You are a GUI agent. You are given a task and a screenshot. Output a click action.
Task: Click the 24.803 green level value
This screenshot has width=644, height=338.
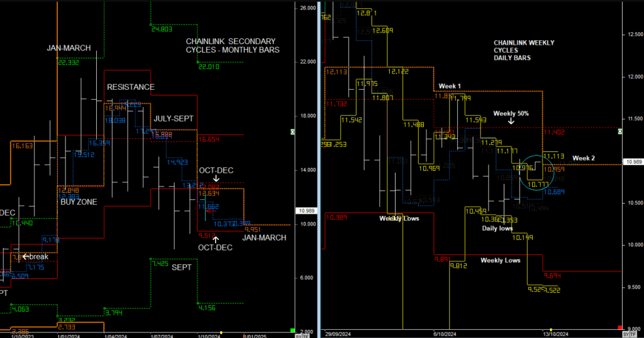[x=162, y=29]
